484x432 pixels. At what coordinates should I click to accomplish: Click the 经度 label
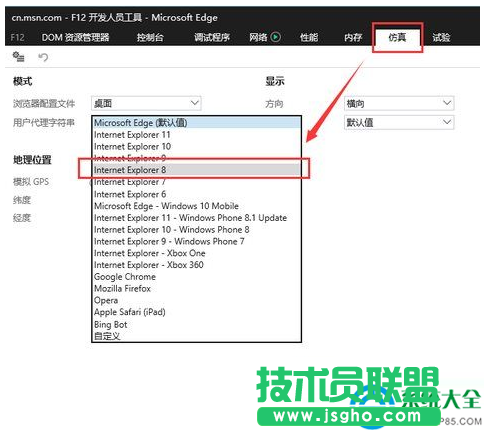pyautogui.click(x=22, y=218)
